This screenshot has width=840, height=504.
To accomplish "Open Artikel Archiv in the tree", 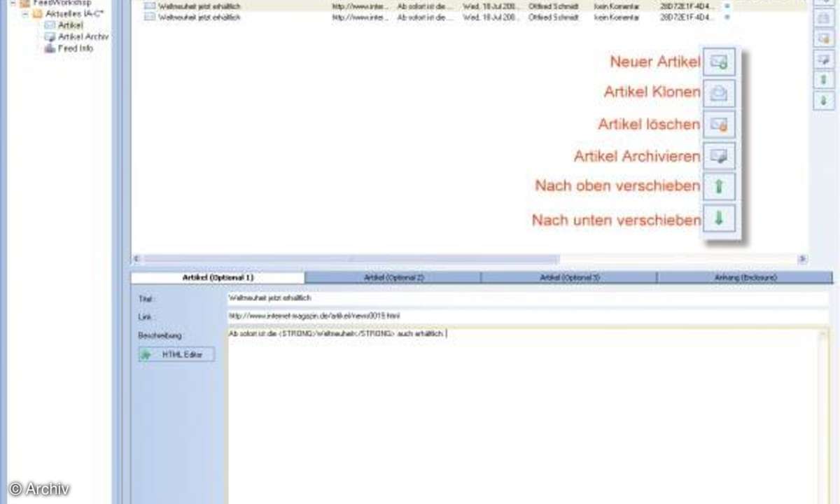I will click(83, 36).
